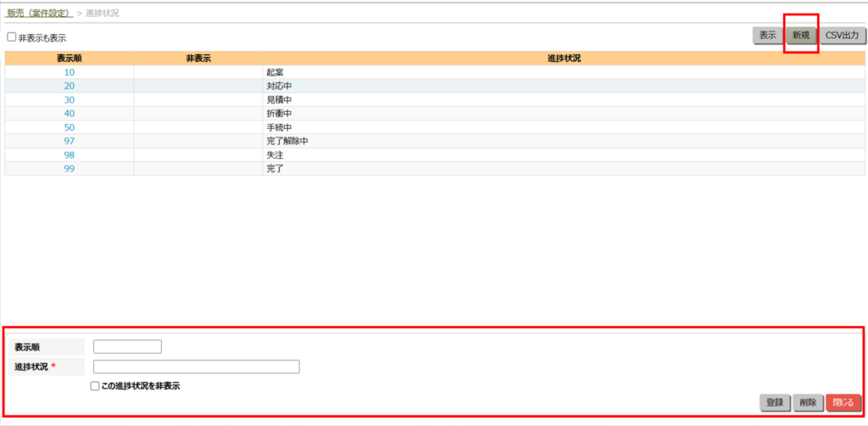Image resolution: width=868 pixels, height=426 pixels.
Task: Click display order 98 link
Action: [x=69, y=155]
